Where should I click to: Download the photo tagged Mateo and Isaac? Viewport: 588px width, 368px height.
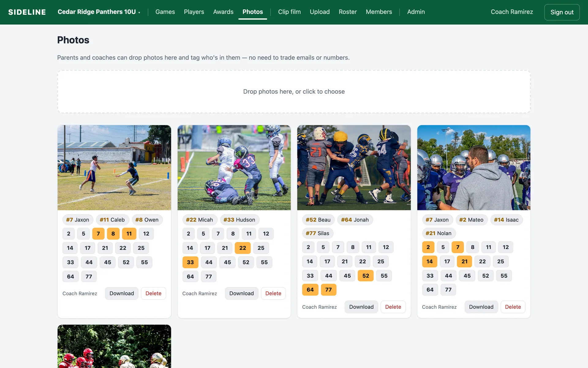coord(481,307)
